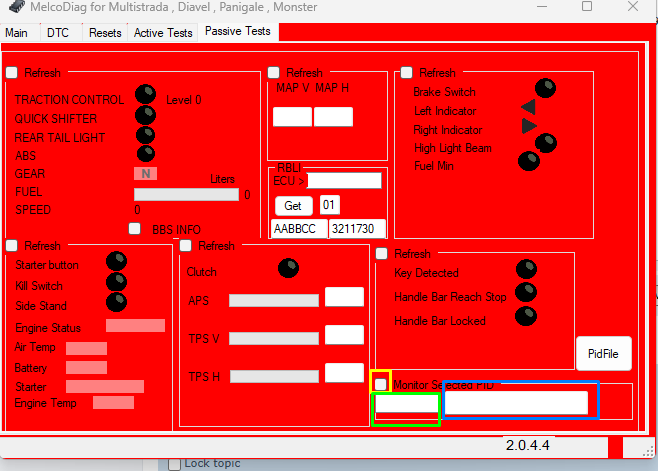Click the TPS H value field

coord(344,373)
